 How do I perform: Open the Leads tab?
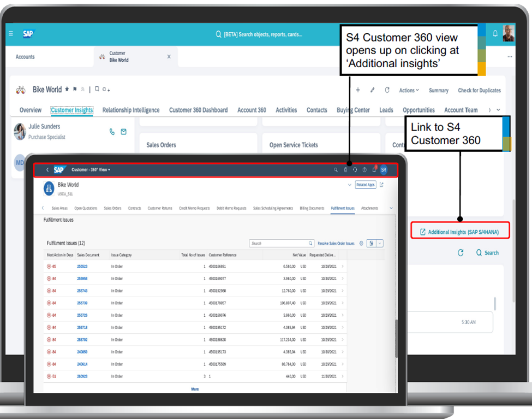386,110
